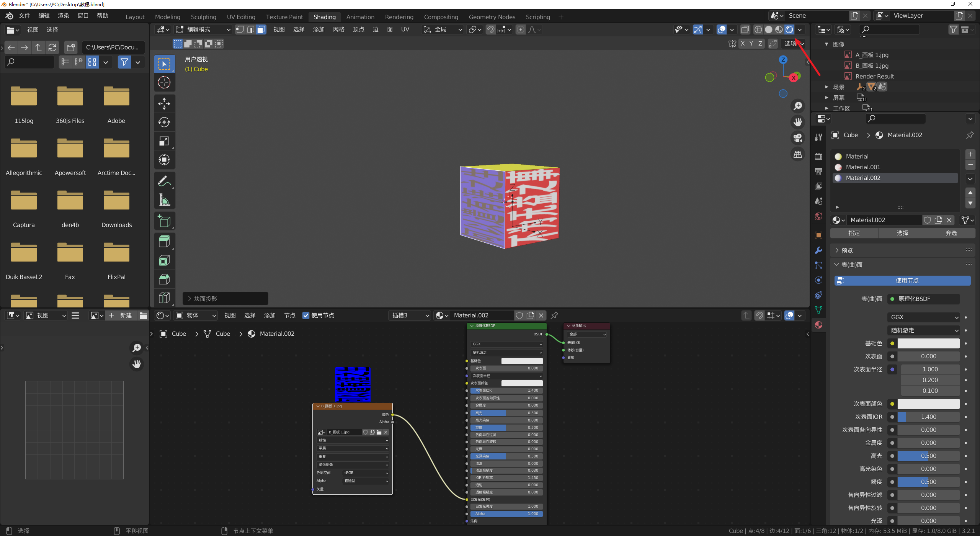Select the Annotate pencil tool
The height and width of the screenshot is (536, 980).
(x=164, y=181)
